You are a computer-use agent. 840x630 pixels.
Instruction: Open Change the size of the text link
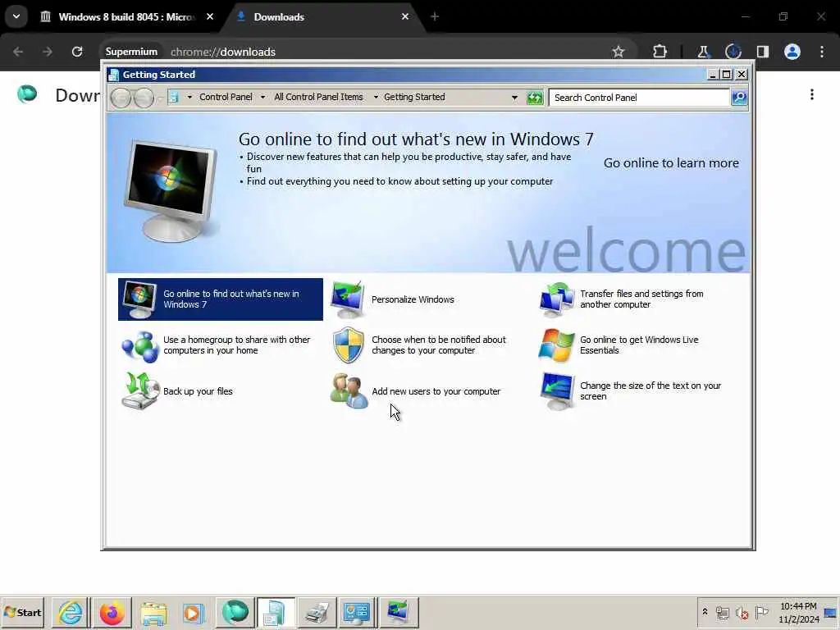click(x=651, y=391)
